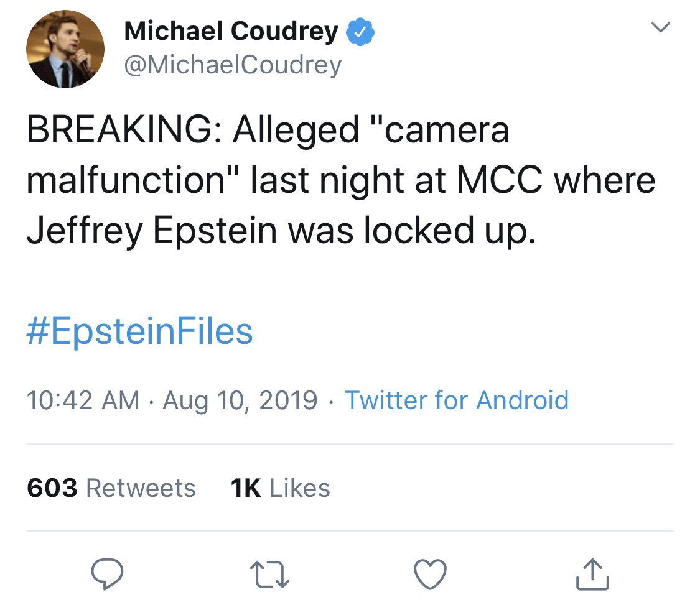Open the @MichaelCoudrey handle
This screenshot has height=610, width=700.
tap(233, 65)
